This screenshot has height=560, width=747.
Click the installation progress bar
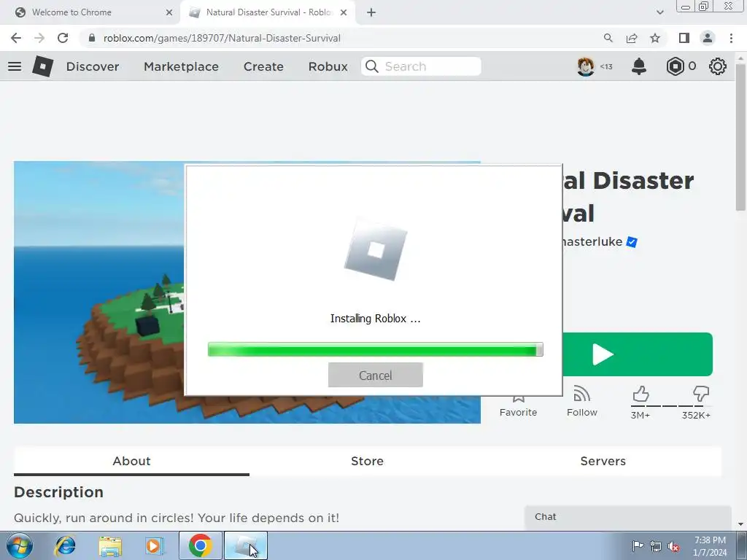click(x=376, y=349)
